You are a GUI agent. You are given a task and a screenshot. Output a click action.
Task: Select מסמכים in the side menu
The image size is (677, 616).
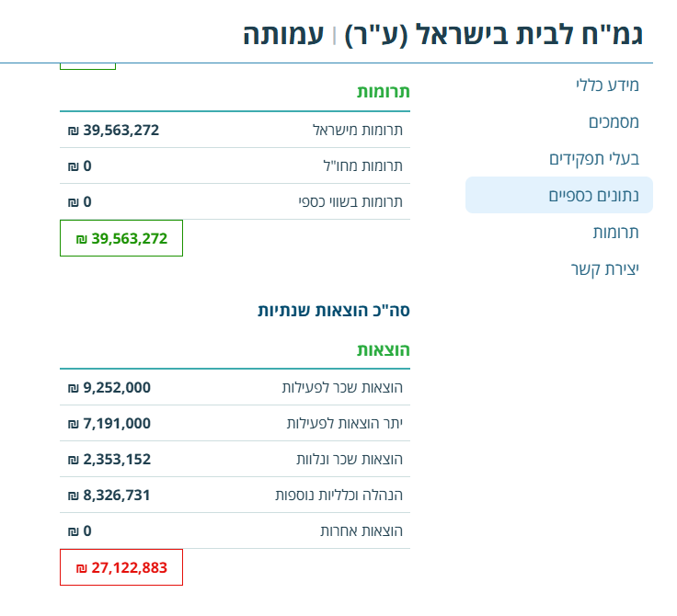(614, 122)
